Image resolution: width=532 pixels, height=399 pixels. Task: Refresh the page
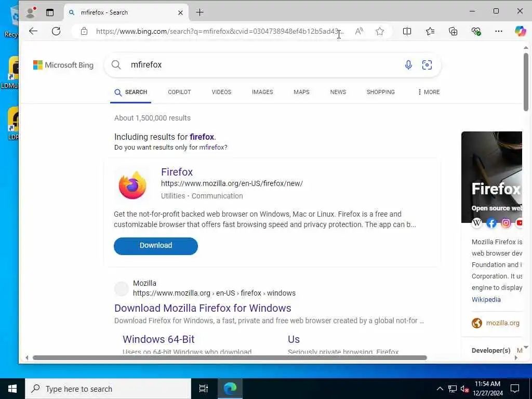[x=56, y=31]
